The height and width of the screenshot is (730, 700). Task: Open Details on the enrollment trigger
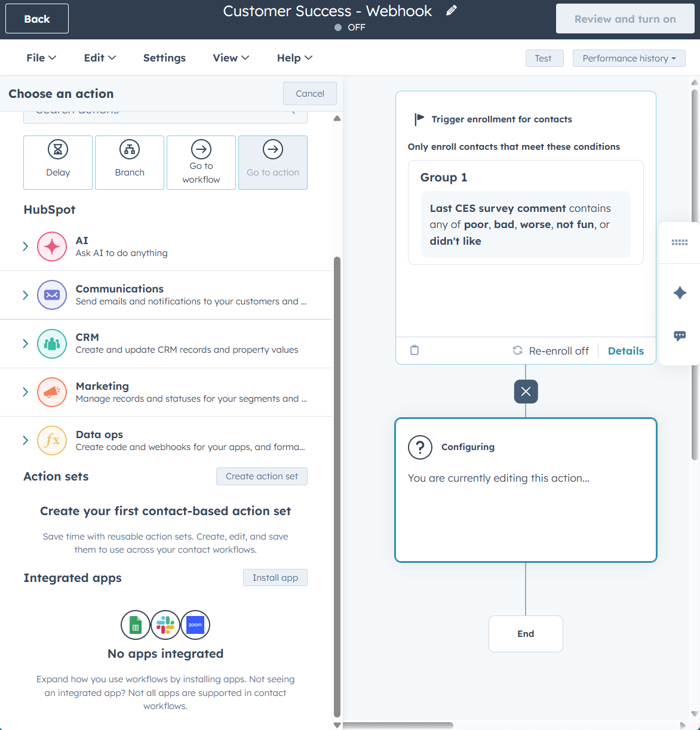point(625,350)
